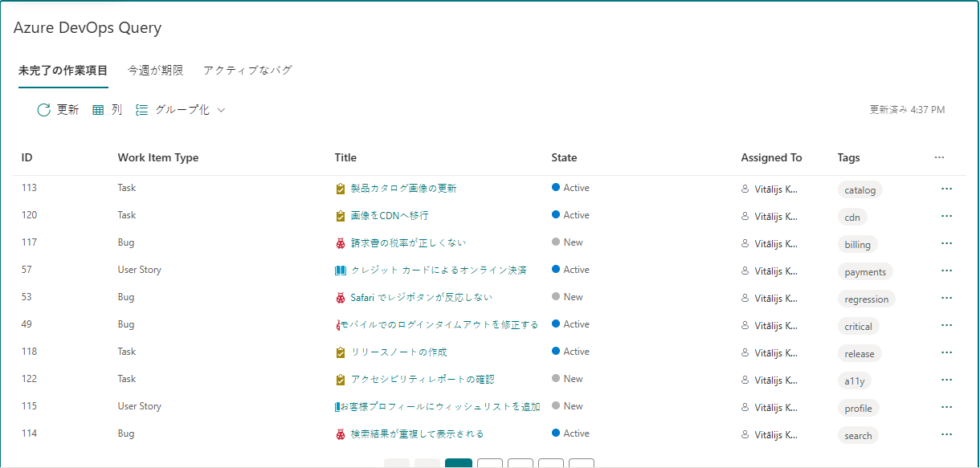Screen dimensions: 980x468
Task: Click the group-by (グループ化) list icon
Action: point(142,110)
